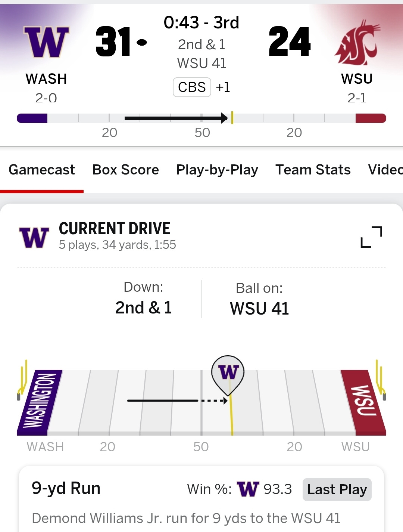Tap the Washington logo next to Win %
This screenshot has width=403, height=532.
click(248, 489)
